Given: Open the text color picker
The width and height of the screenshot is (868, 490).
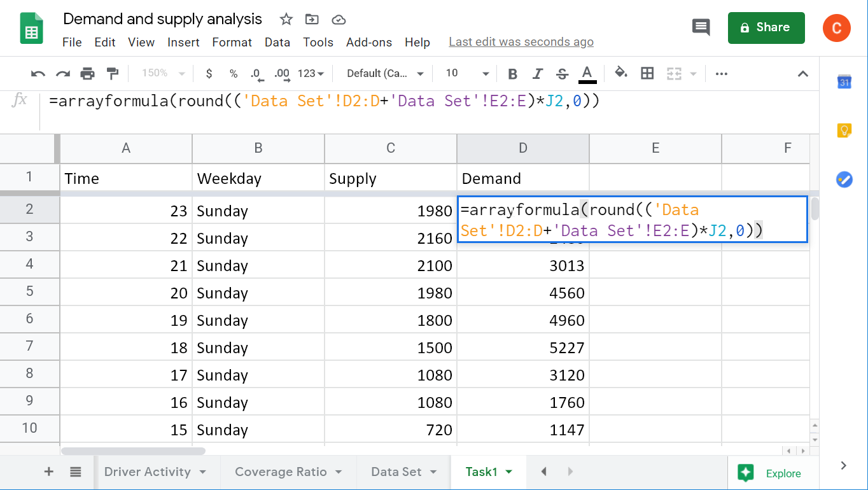Looking at the screenshot, I should [587, 74].
